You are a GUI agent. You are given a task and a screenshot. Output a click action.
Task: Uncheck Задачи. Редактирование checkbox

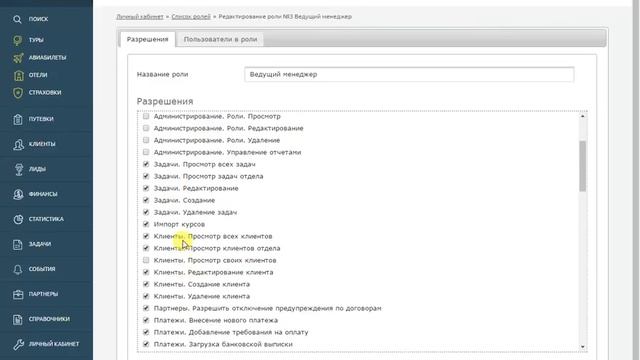[x=146, y=188]
